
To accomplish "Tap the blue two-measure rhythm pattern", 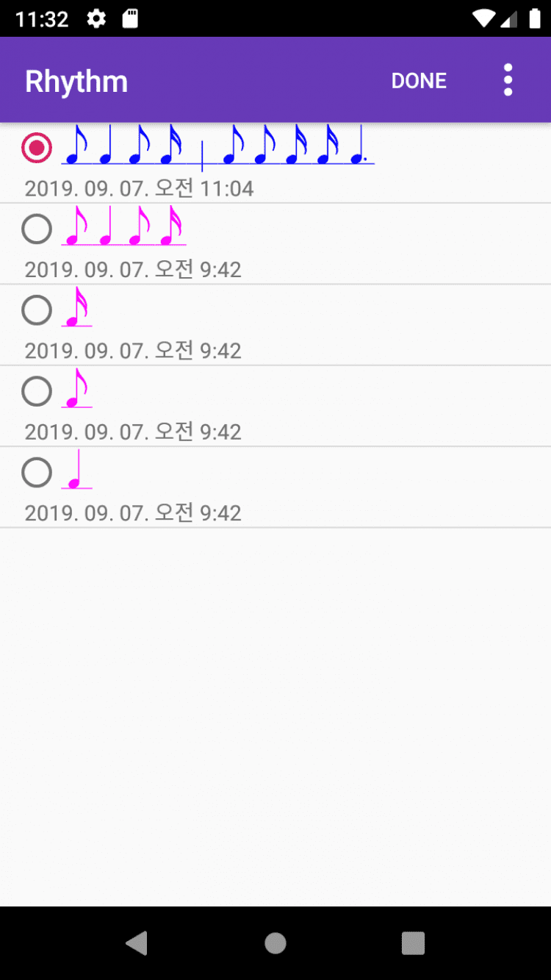I will pyautogui.click(x=217, y=146).
